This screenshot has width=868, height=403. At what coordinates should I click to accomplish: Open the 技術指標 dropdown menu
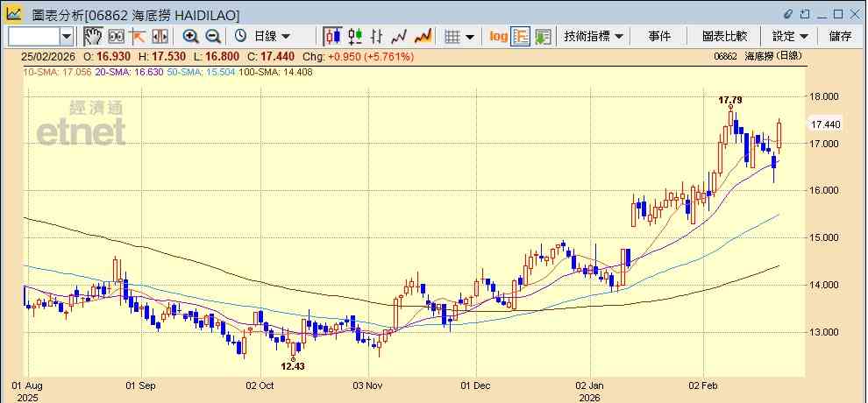(x=593, y=37)
